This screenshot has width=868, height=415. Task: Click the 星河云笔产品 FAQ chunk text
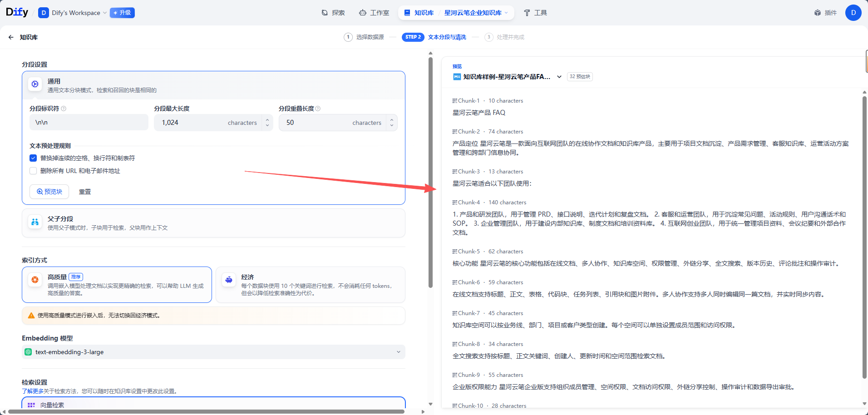click(x=479, y=113)
